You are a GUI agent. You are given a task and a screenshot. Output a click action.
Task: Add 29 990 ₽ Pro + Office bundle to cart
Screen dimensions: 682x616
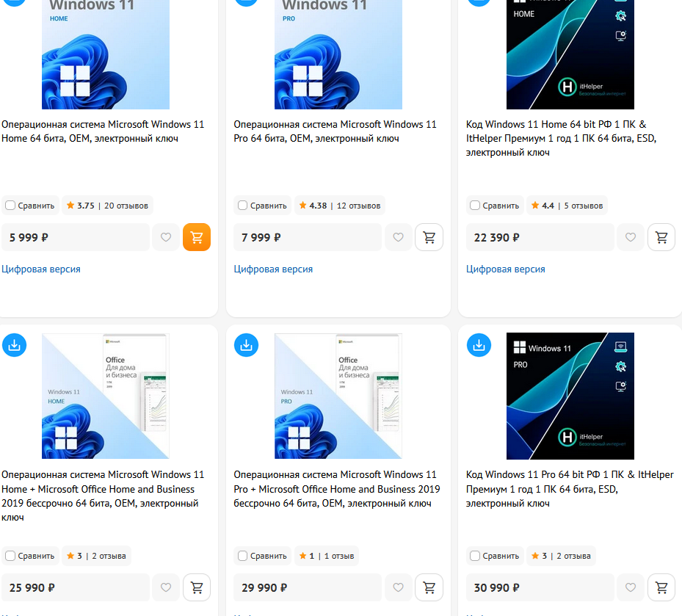click(x=429, y=587)
